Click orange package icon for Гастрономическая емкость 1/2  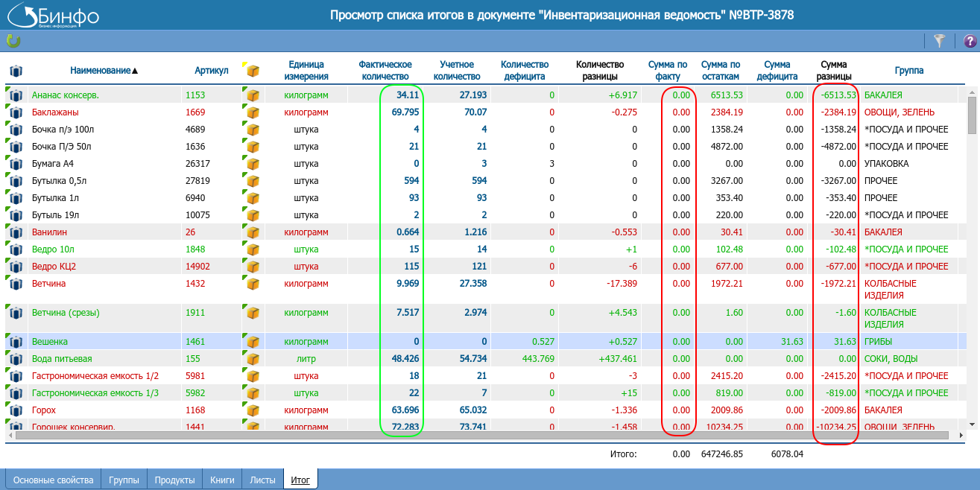pos(253,376)
